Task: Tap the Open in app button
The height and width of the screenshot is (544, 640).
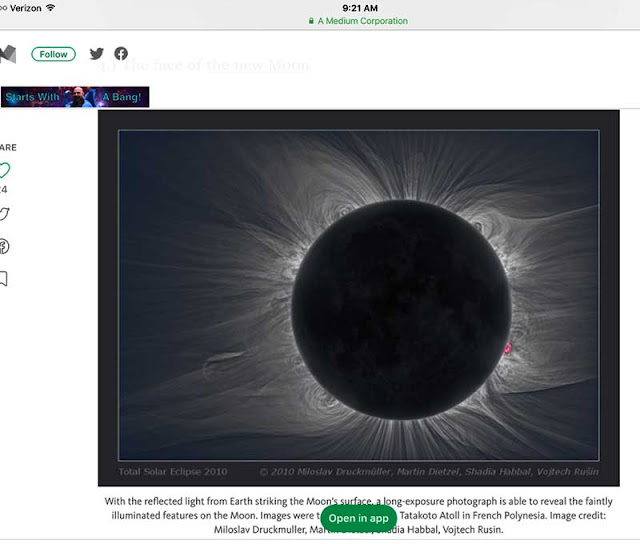Action: tap(358, 518)
